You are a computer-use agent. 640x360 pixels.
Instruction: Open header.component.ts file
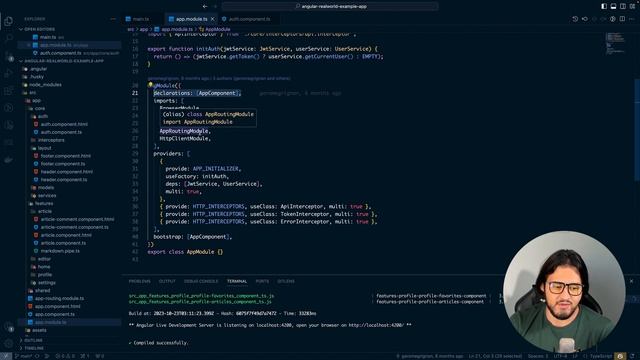(64, 180)
